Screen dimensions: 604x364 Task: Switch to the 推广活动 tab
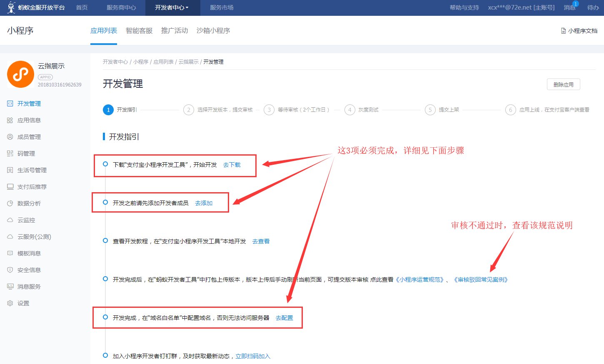175,31
